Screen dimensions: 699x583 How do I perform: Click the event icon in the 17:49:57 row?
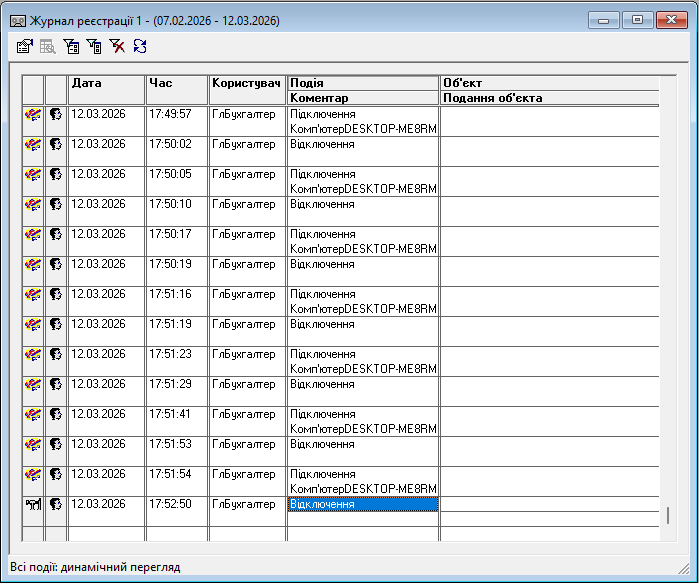click(x=33, y=114)
